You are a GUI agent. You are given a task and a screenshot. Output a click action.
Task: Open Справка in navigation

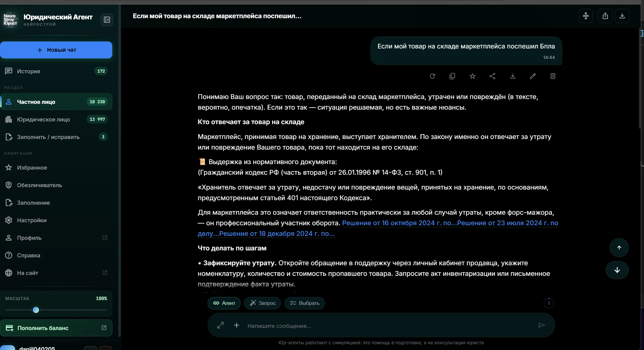point(56,255)
